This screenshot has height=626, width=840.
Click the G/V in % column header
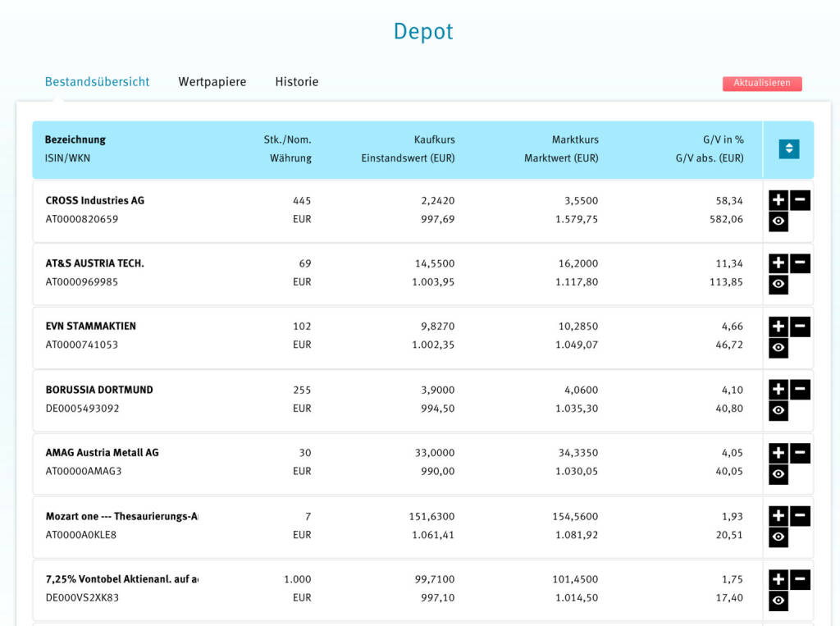tap(724, 139)
